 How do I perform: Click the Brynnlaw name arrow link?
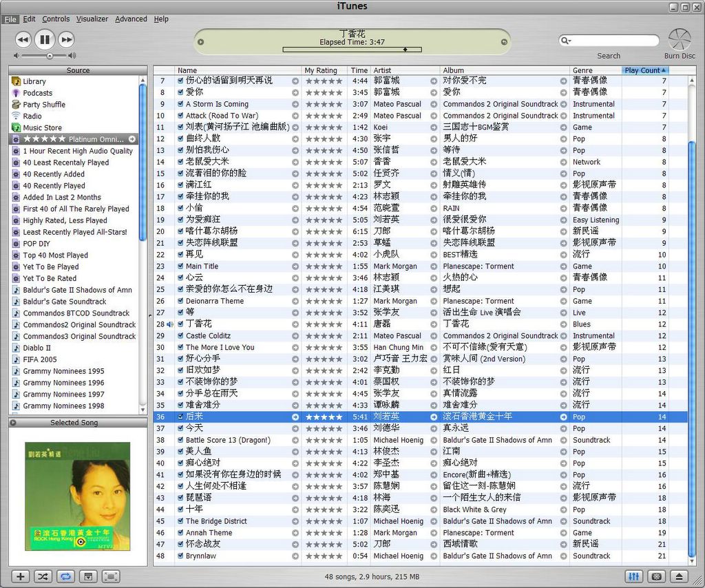point(295,556)
